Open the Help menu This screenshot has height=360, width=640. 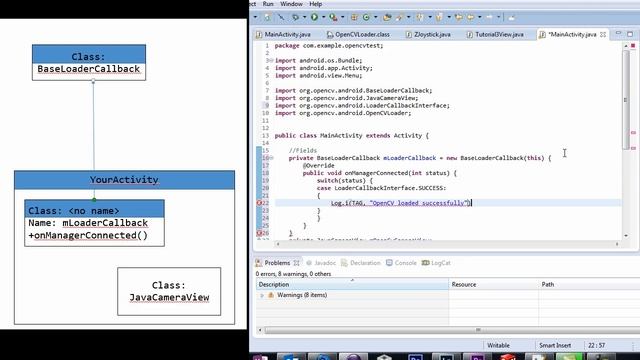pyautogui.click(x=316, y=4)
